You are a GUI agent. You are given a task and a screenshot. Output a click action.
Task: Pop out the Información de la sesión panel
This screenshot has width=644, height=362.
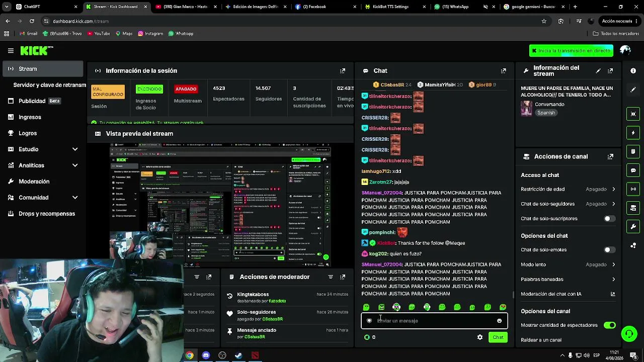(x=343, y=71)
